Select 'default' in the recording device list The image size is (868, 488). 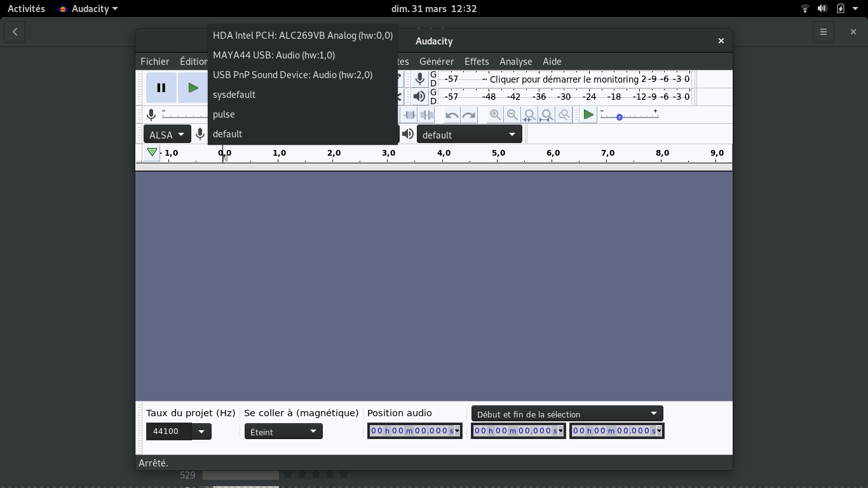click(303, 134)
